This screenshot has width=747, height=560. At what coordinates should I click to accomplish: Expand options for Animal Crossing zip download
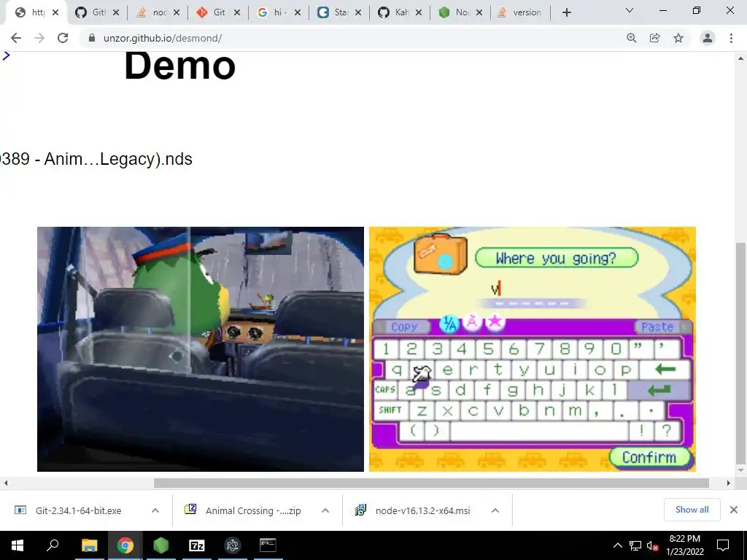pos(325,510)
